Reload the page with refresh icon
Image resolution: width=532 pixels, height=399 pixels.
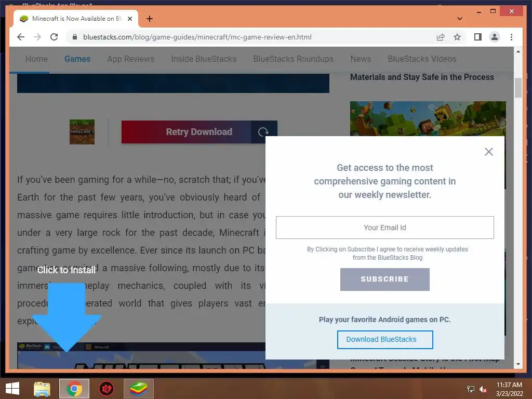click(x=54, y=37)
